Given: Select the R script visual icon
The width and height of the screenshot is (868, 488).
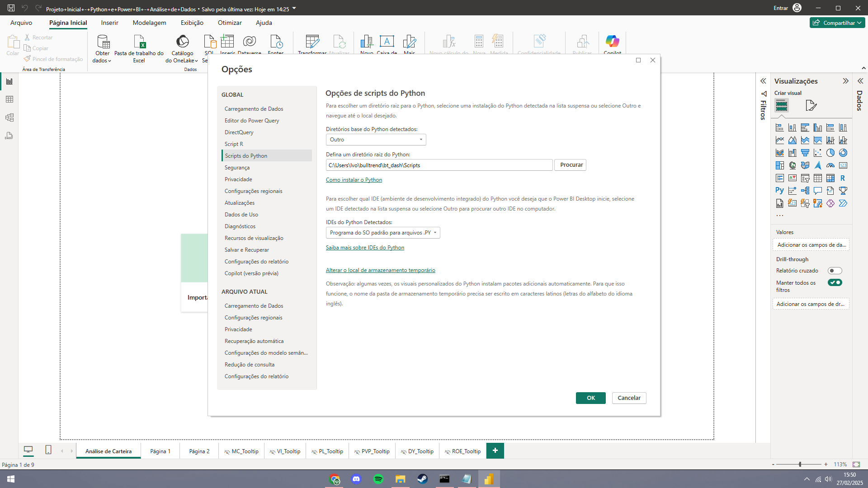Looking at the screenshot, I should (843, 178).
